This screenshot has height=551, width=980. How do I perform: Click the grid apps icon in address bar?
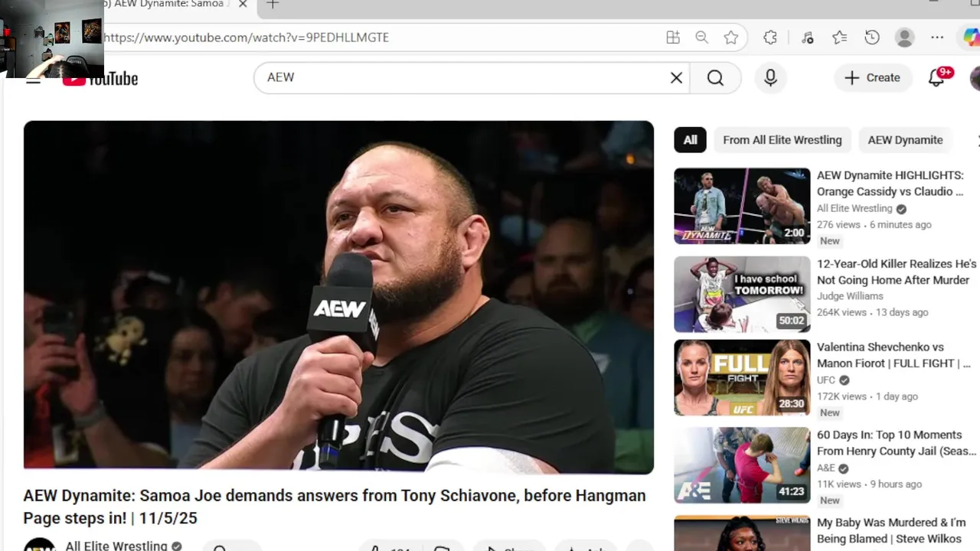click(673, 37)
